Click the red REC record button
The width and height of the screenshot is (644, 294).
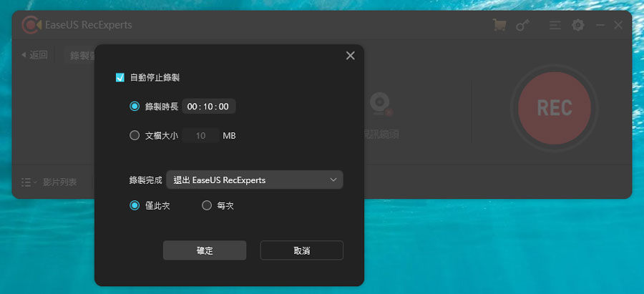[555, 108]
